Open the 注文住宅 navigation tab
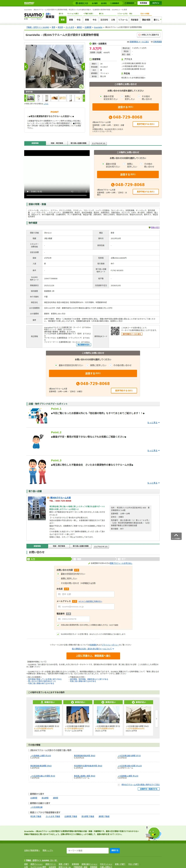186x868 pixels. pos(104,20)
